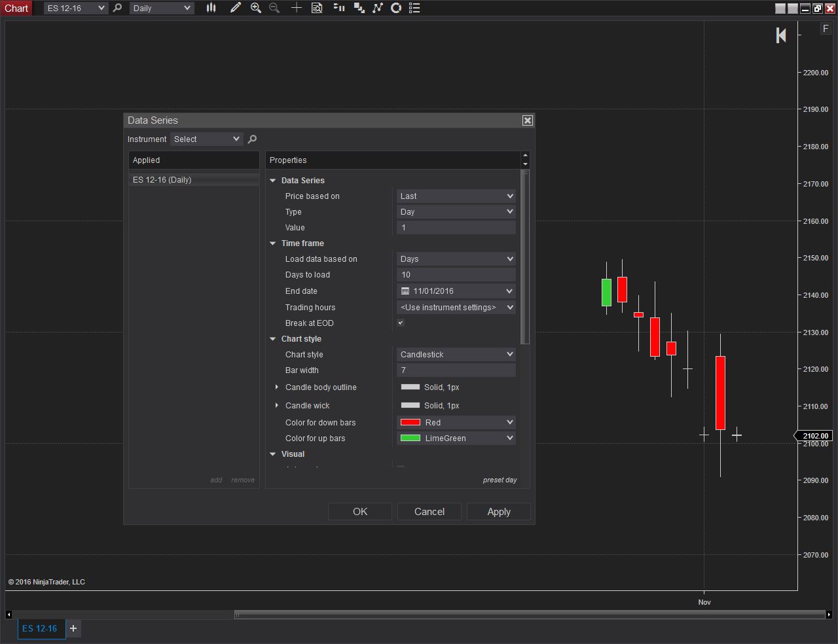Click the second link-window button in title bar

(793, 9)
